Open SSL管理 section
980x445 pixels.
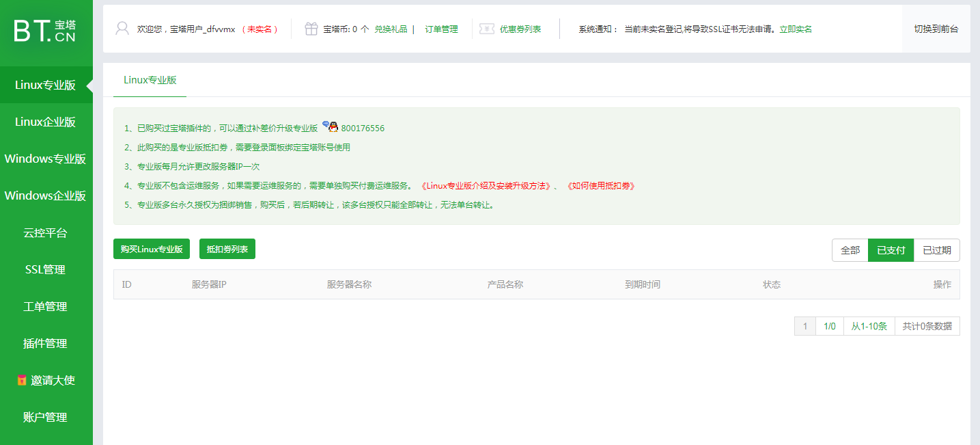click(46, 269)
